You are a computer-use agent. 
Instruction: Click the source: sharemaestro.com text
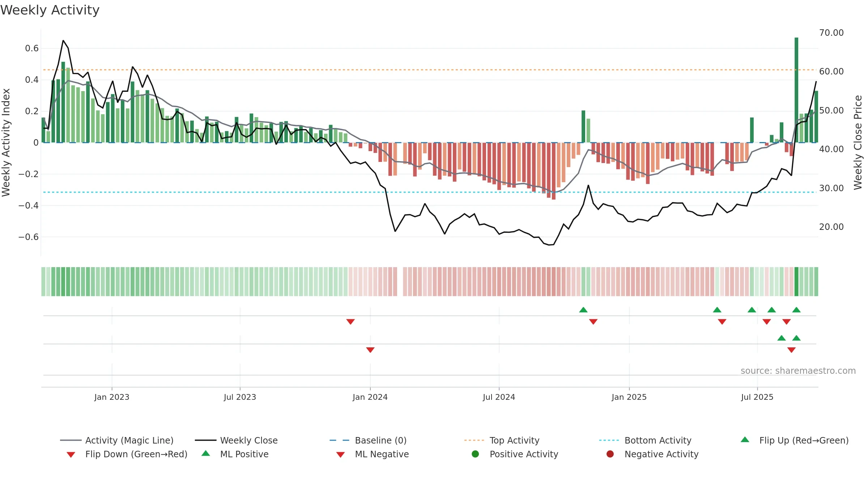click(x=798, y=371)
